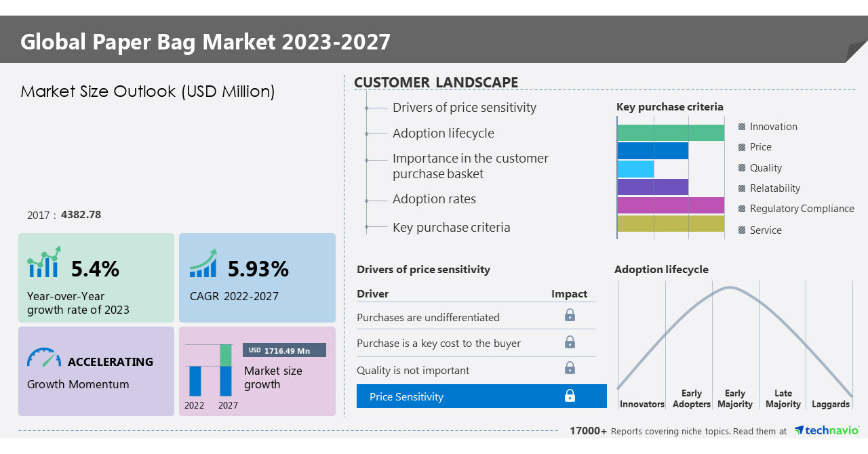This screenshot has width=868, height=454.
Task: Click the Technavio logo in the footer
Action: [827, 430]
